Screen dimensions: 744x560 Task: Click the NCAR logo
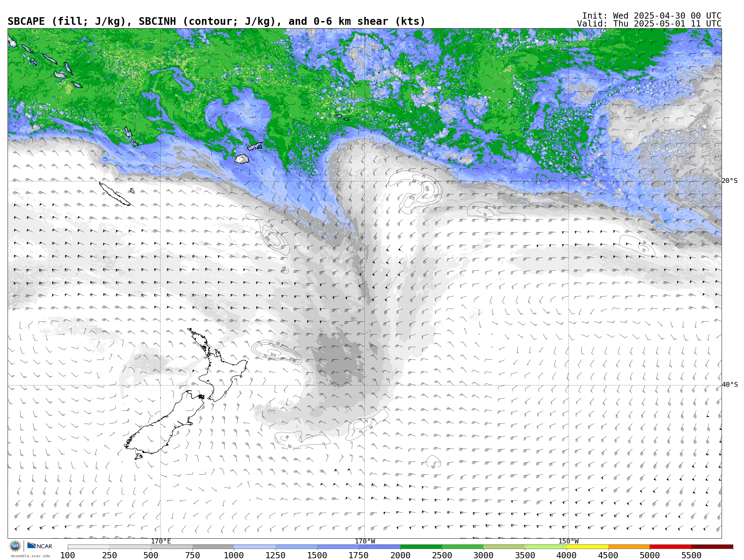point(40,546)
